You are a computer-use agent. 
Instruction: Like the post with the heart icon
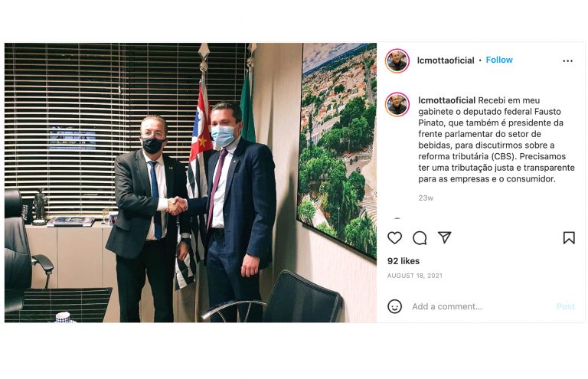tap(394, 237)
